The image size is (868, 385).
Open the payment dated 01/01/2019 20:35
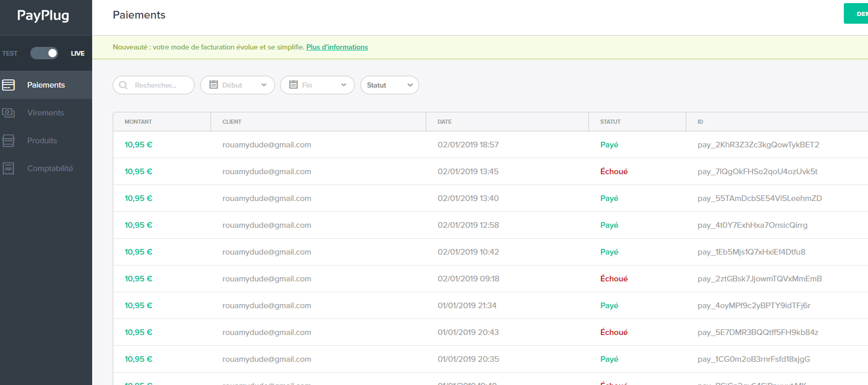click(491, 359)
